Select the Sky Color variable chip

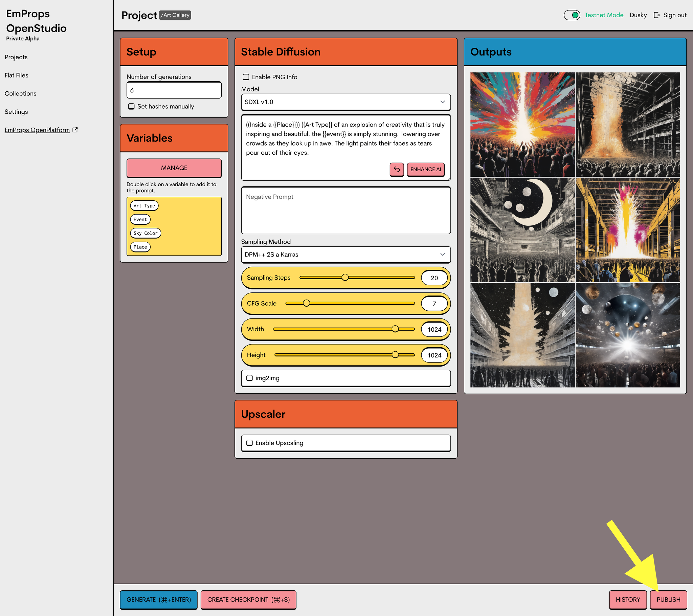tap(146, 233)
